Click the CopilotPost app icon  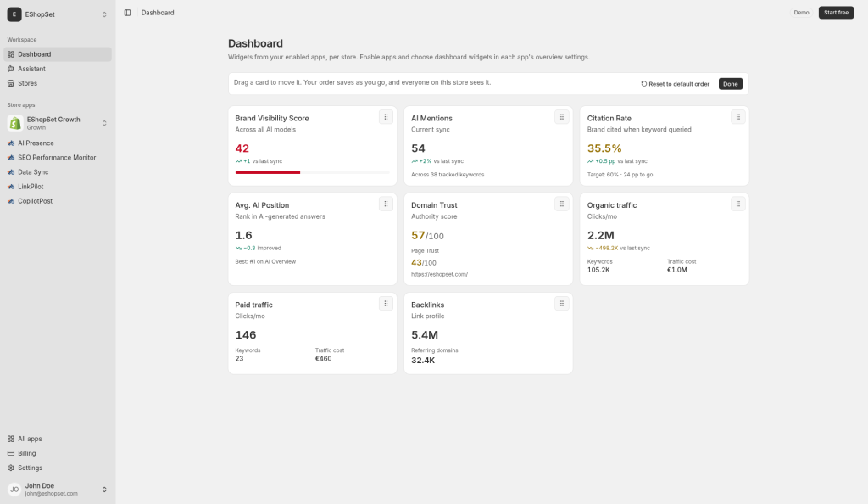pyautogui.click(x=10, y=201)
